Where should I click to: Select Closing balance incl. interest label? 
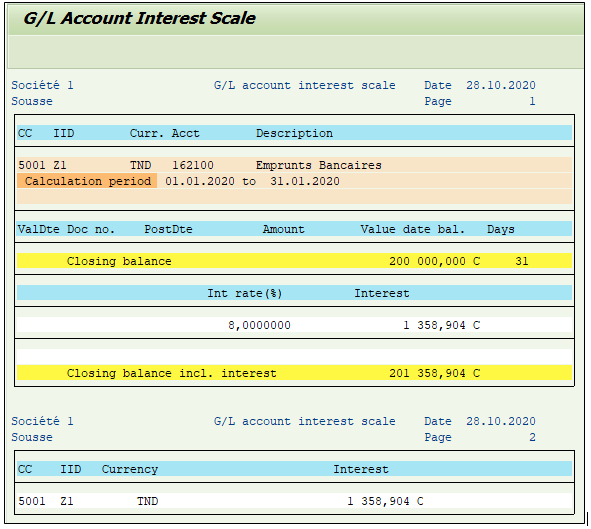[x=171, y=373]
